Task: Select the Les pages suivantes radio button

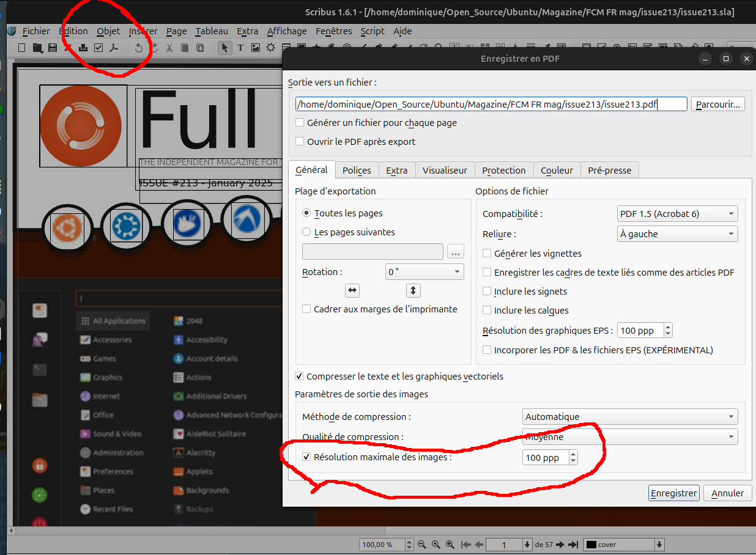Action: click(306, 232)
